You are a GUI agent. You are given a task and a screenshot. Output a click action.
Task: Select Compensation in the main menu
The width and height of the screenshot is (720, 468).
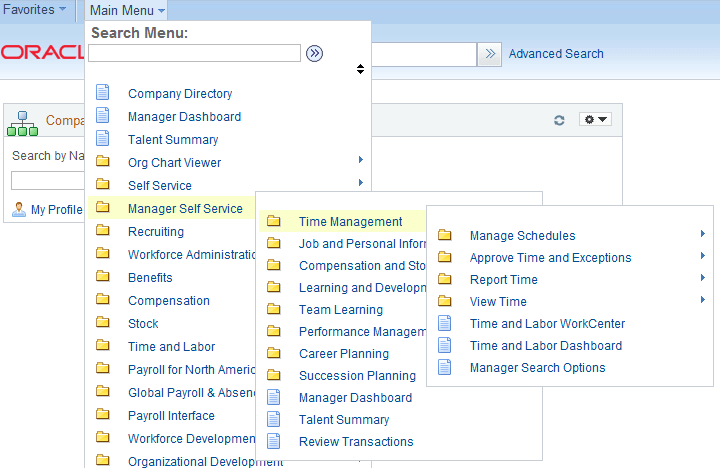point(169,301)
